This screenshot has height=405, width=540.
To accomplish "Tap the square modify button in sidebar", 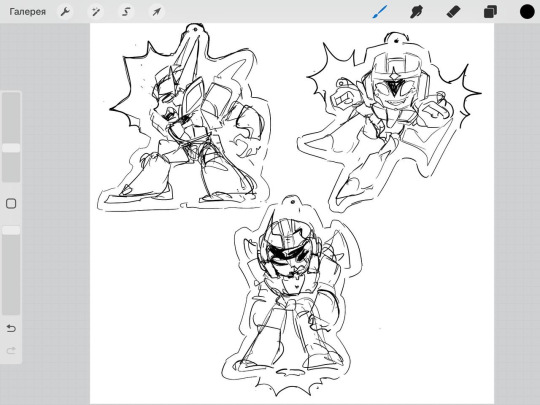I will click(11, 204).
